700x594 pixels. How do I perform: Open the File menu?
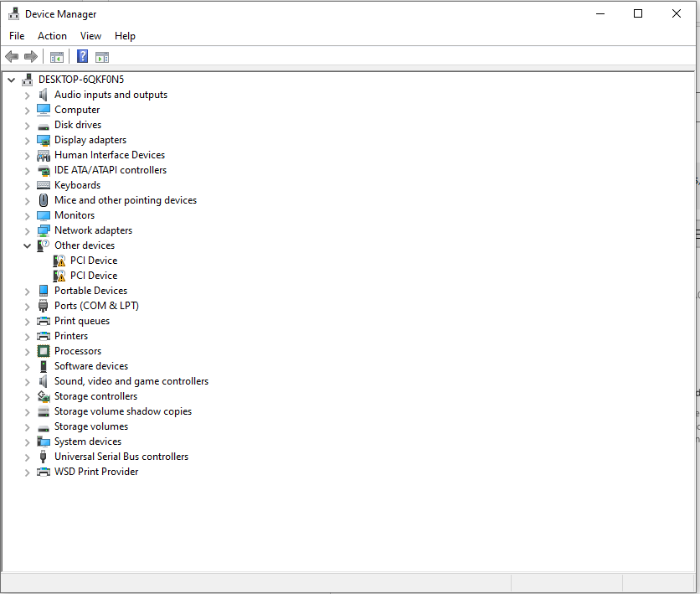(17, 36)
